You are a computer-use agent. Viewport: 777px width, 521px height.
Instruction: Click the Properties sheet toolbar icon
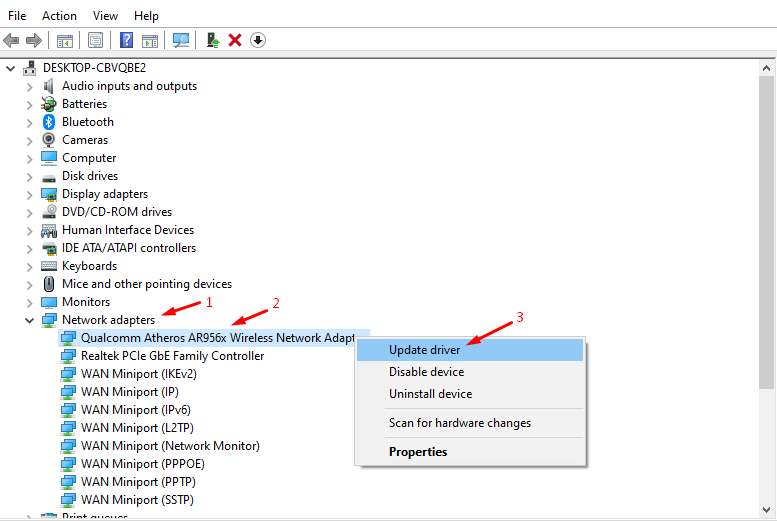(96, 40)
